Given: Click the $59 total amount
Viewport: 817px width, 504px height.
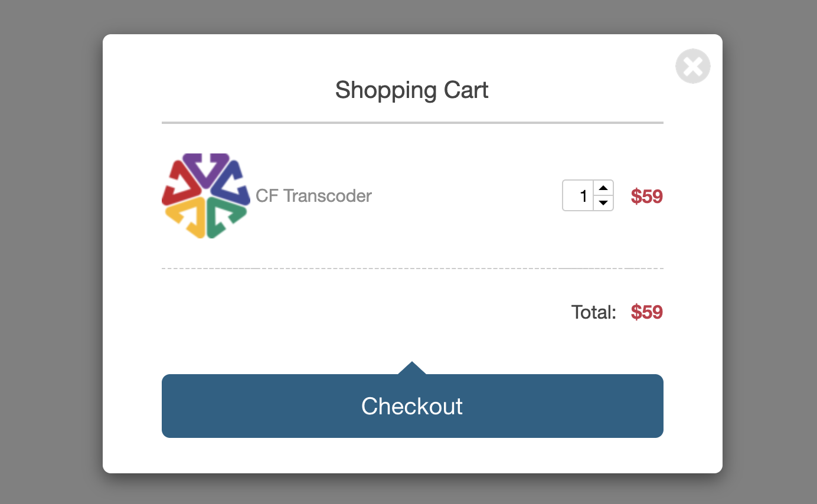Looking at the screenshot, I should tap(646, 312).
